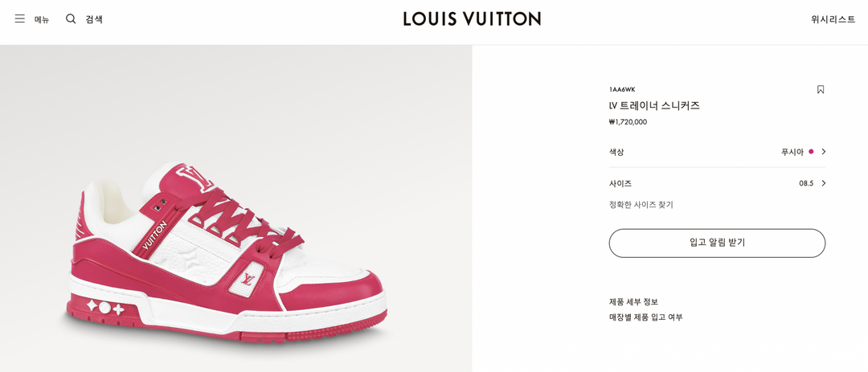
Task: Open the 위시리스트 link in header
Action: 833,18
